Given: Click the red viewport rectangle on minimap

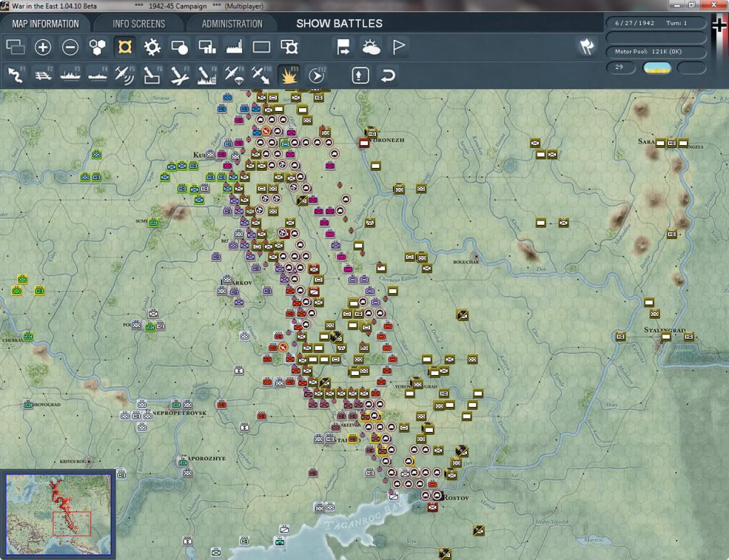Looking at the screenshot, I should tap(72, 524).
